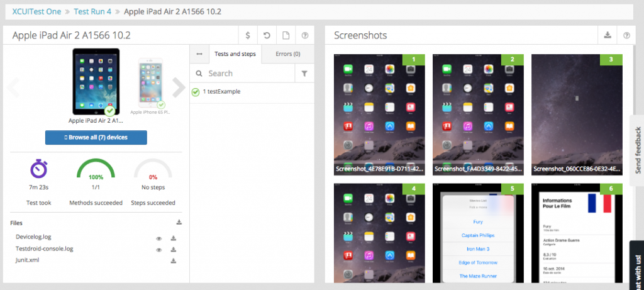644x290 pixels.
Task: Click the Screenshots panel heading
Action: [x=360, y=35]
